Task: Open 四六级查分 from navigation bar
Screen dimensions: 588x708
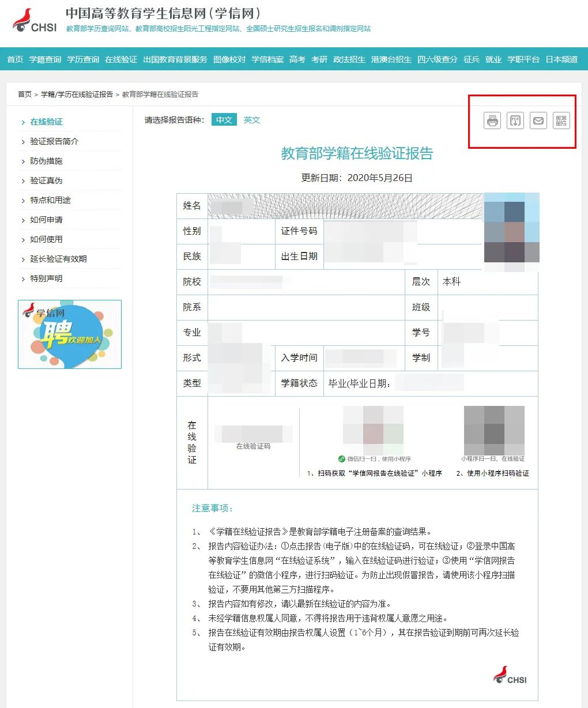Action: [x=437, y=59]
